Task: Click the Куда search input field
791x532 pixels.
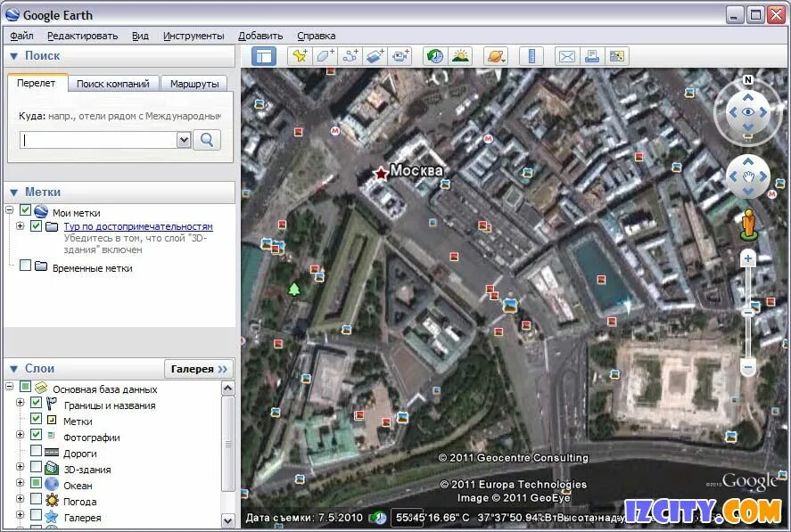Action: [98, 140]
